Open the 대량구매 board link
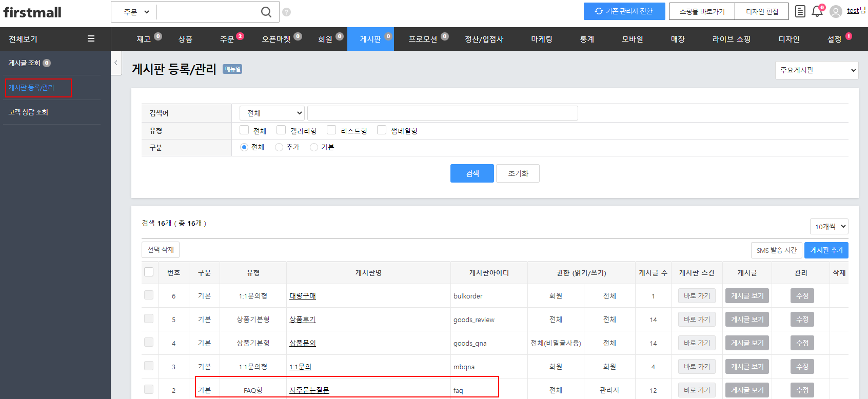 [x=303, y=296]
